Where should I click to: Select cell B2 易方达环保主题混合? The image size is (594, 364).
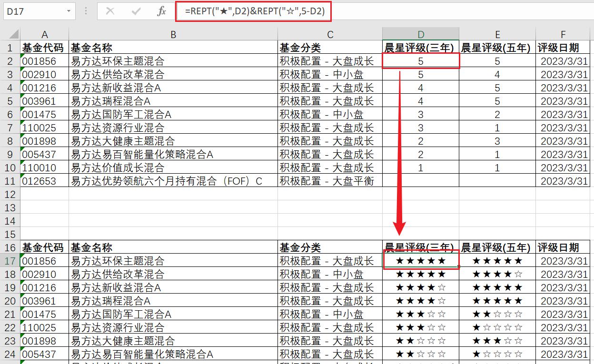coord(173,61)
